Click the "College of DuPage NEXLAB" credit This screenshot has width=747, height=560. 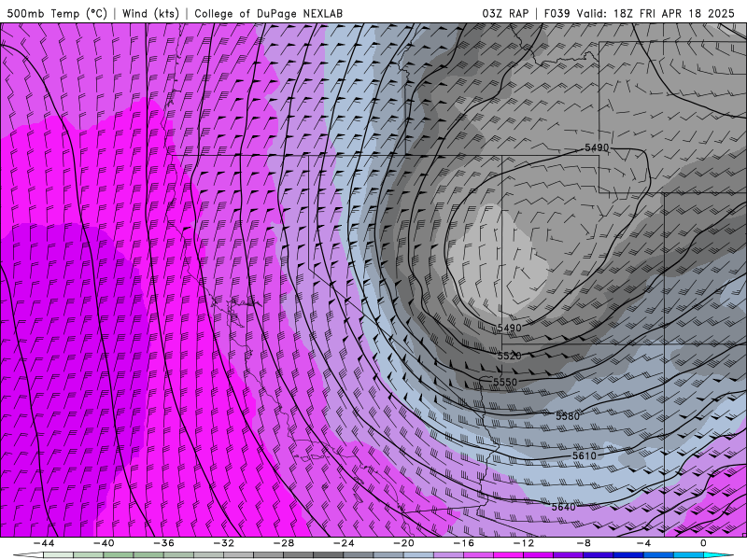268,13
